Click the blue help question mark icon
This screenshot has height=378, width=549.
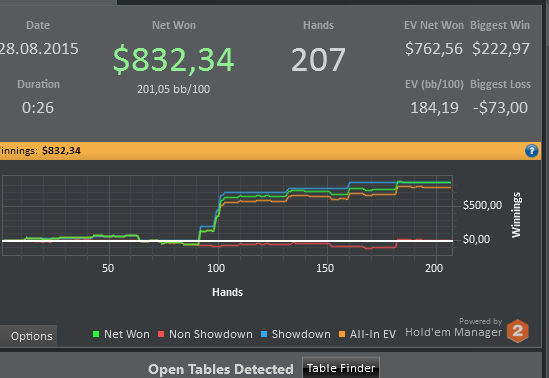531,151
